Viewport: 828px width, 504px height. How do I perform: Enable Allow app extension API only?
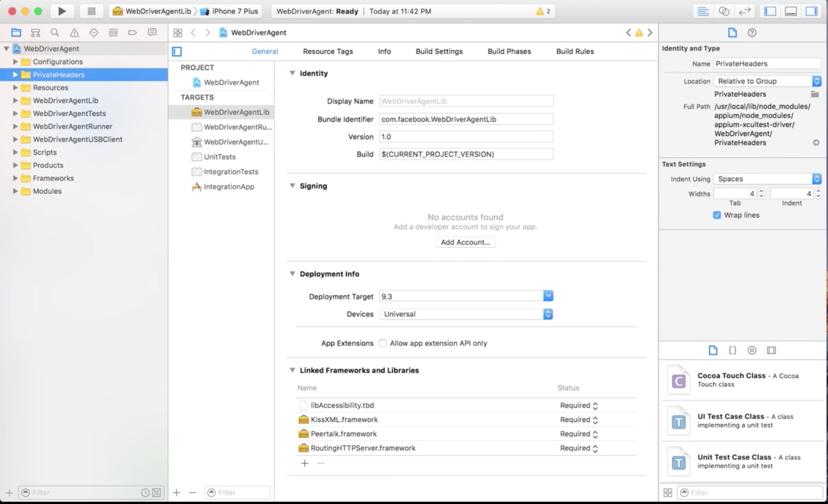click(383, 343)
